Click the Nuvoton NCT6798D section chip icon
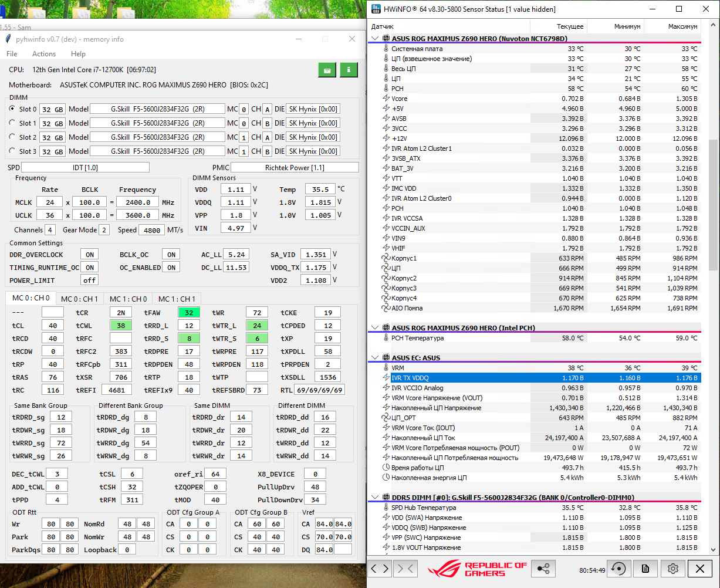720x588 pixels. click(x=386, y=38)
